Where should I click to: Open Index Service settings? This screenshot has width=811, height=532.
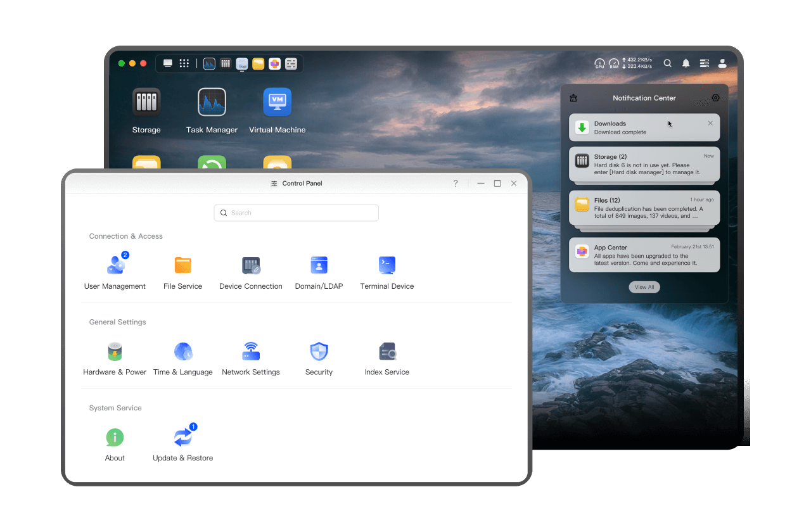tap(386, 351)
